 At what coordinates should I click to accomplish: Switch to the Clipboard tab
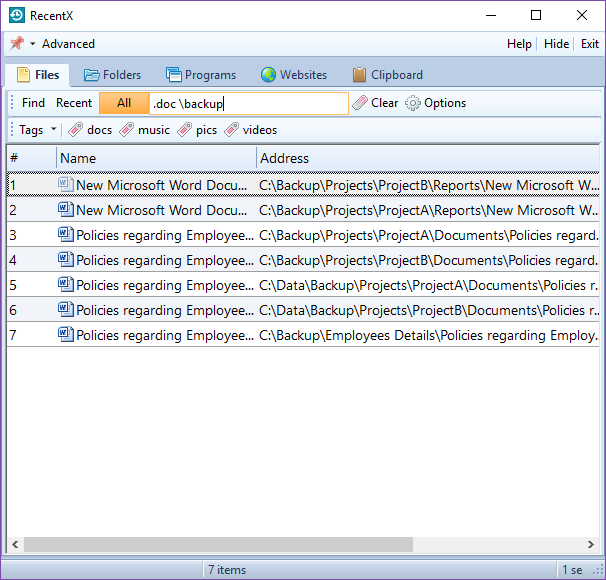click(388, 75)
